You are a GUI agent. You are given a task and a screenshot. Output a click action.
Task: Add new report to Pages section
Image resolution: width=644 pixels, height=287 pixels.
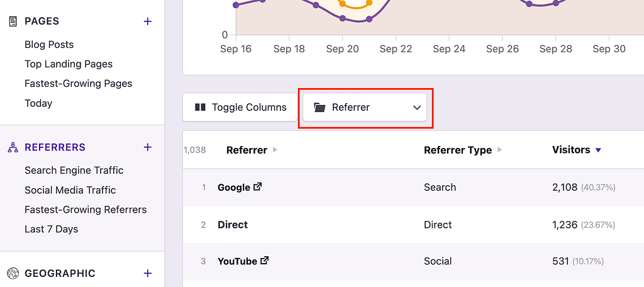pos(148,21)
